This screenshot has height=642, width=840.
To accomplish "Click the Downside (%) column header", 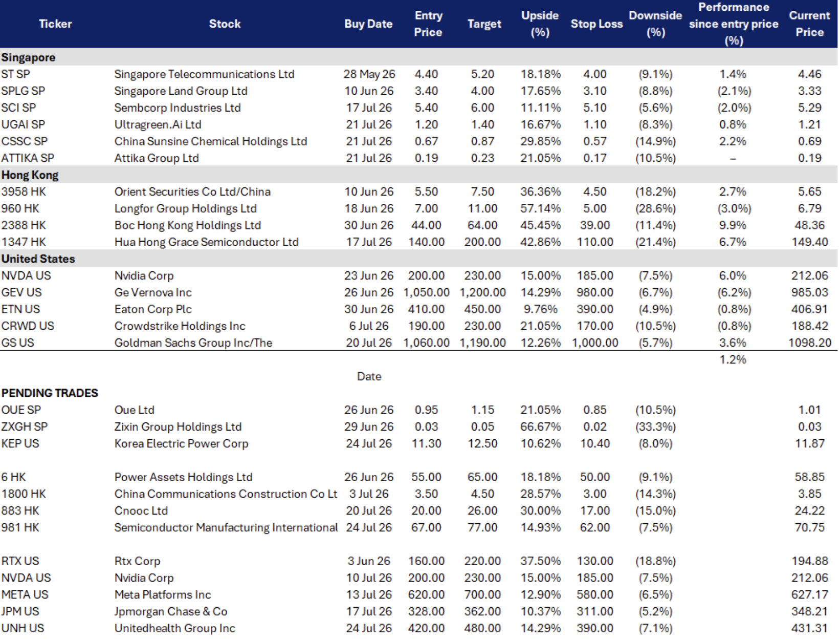I will (x=655, y=24).
